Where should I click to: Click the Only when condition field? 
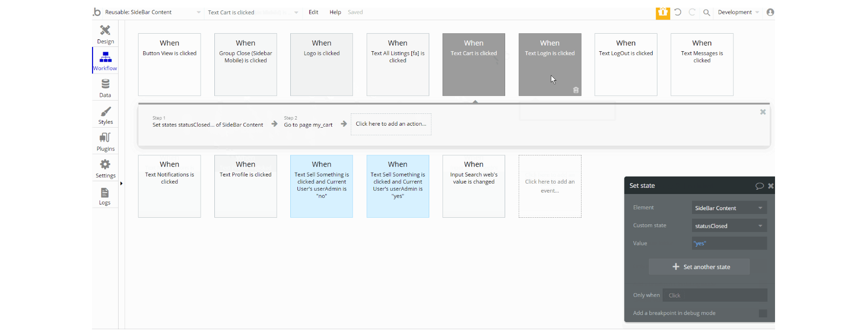pyautogui.click(x=715, y=295)
